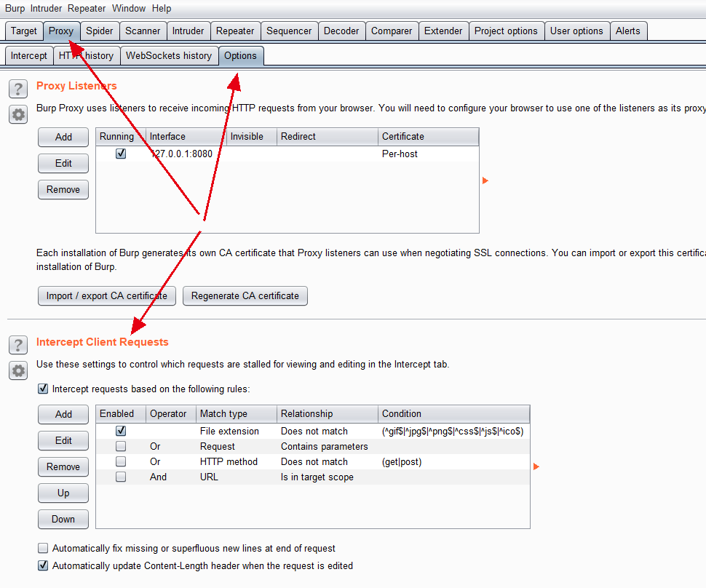Open the Intruder menu in menu bar
The image size is (706, 588).
[x=46, y=9]
